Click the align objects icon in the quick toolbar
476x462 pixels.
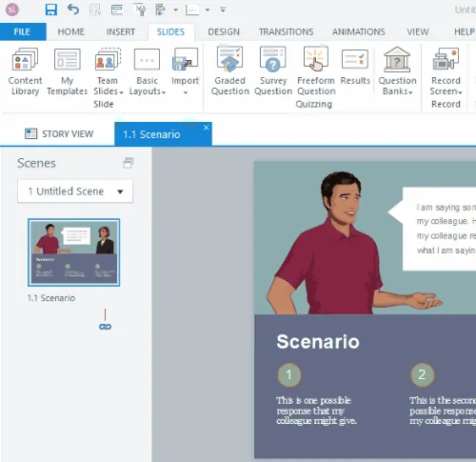(160, 10)
